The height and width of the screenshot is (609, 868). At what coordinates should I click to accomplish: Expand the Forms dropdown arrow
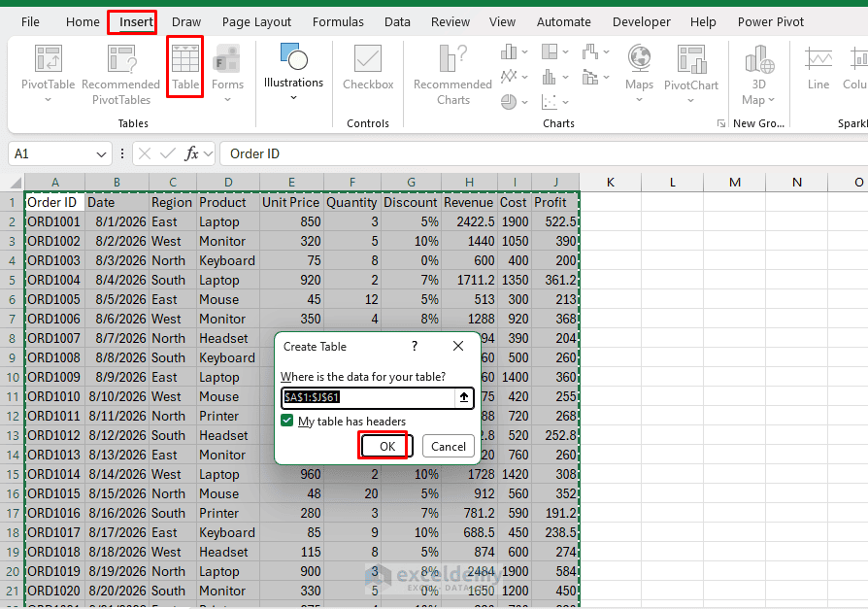click(x=227, y=100)
